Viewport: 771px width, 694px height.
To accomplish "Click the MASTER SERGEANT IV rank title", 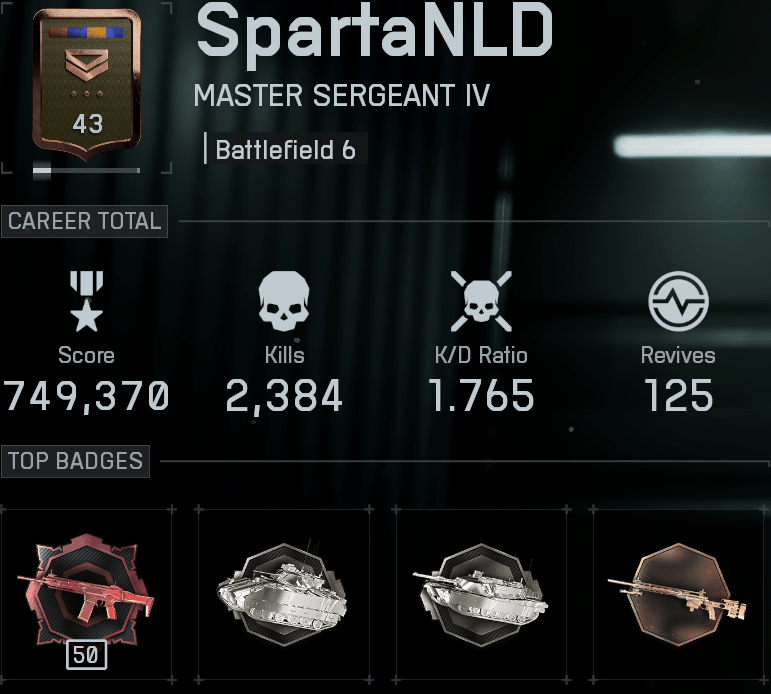I will [342, 95].
